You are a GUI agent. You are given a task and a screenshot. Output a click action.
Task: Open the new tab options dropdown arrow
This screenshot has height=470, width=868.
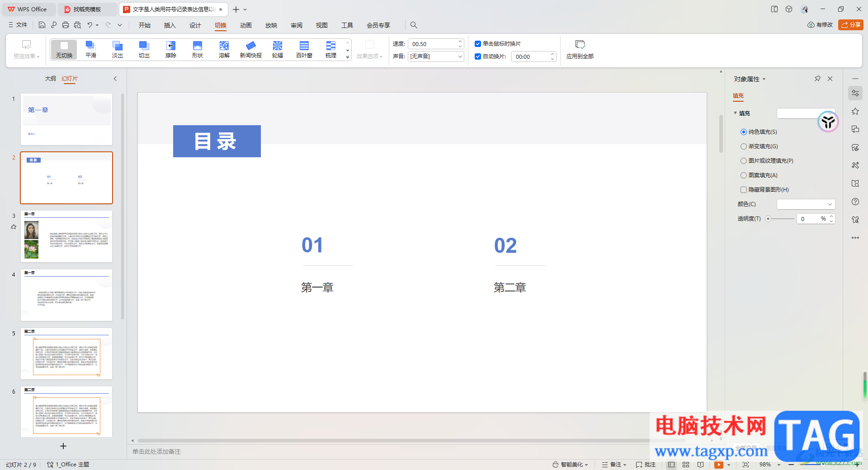(x=245, y=9)
